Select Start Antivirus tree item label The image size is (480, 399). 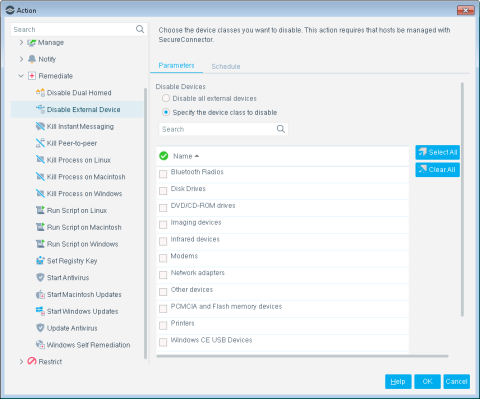tap(68, 278)
